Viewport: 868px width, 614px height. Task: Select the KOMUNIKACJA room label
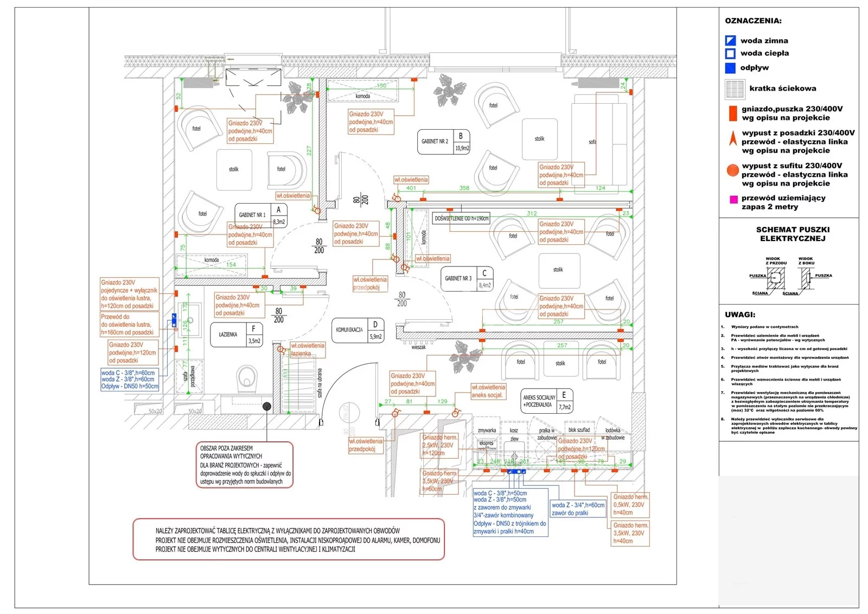(349, 330)
